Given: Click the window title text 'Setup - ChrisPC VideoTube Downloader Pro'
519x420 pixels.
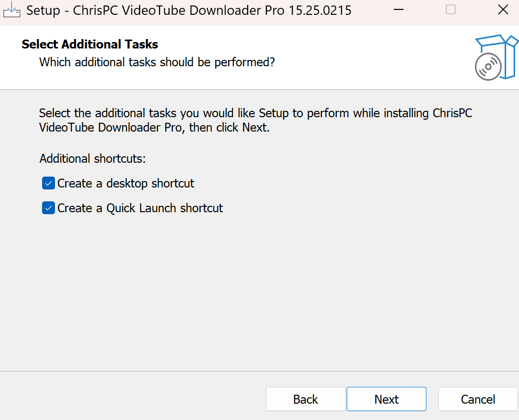Looking at the screenshot, I should click(188, 10).
